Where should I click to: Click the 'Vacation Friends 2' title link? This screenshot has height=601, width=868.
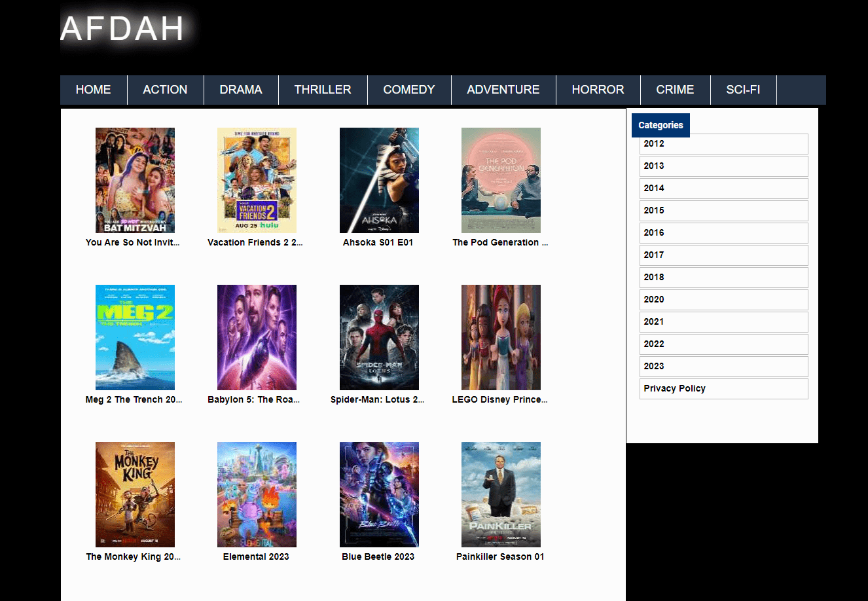coord(255,242)
